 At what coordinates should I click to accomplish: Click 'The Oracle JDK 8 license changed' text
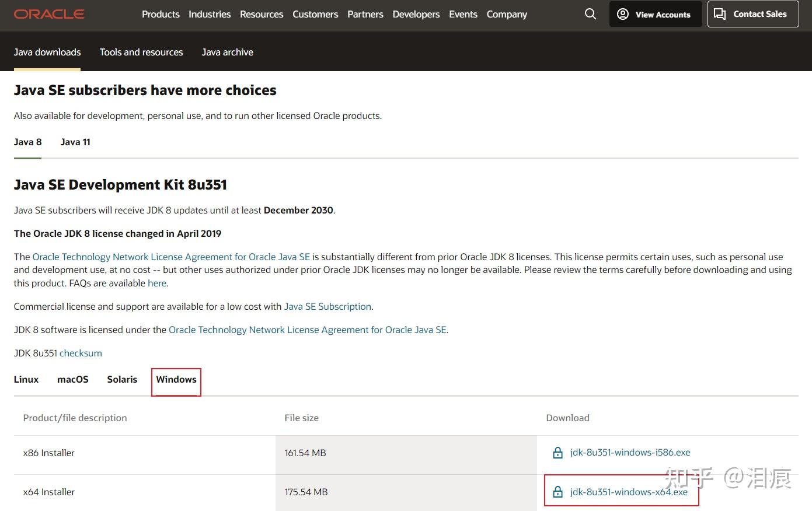point(118,233)
